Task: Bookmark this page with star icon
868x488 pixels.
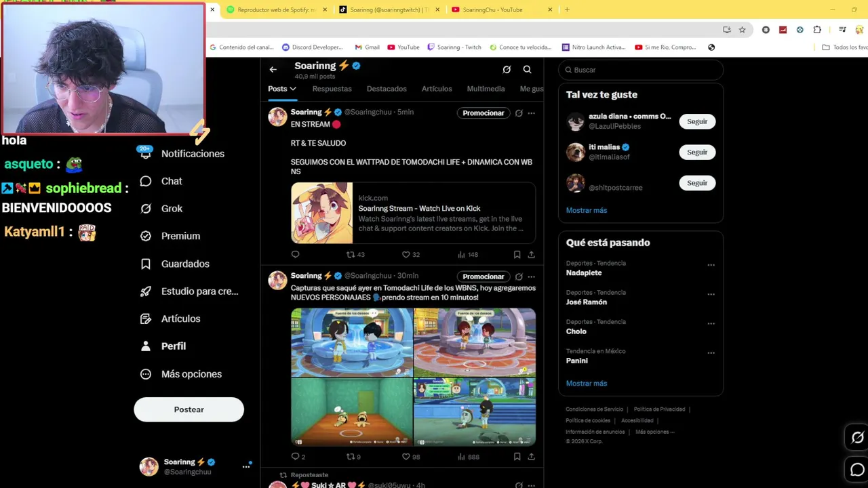Action: [x=742, y=30]
